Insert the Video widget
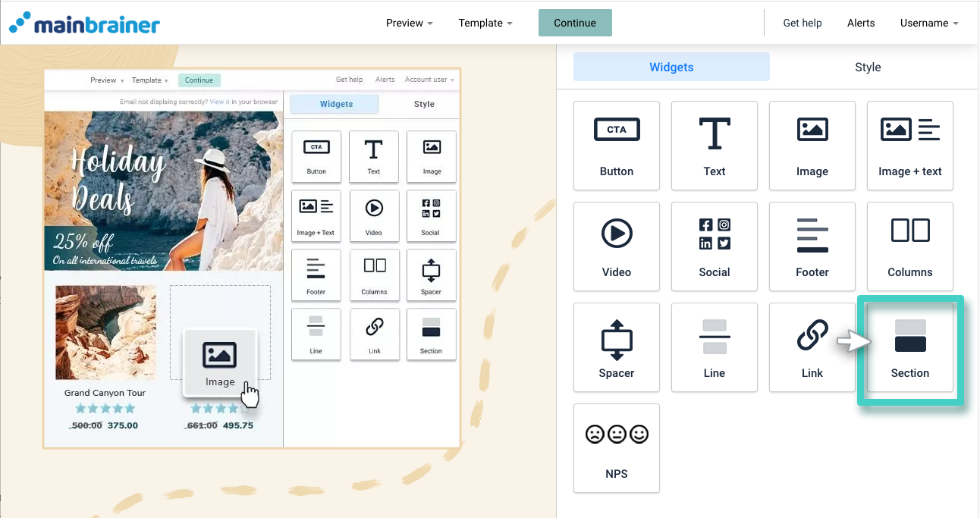This screenshot has width=980, height=518. (x=616, y=246)
